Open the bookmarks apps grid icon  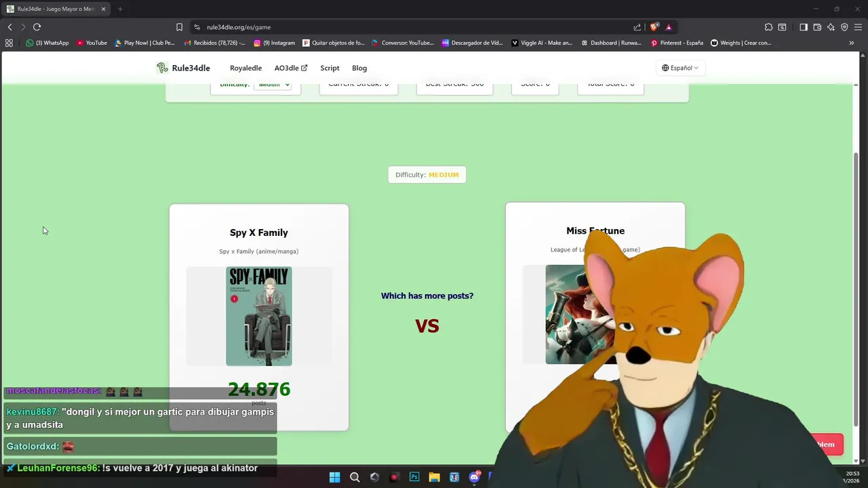tap(9, 43)
